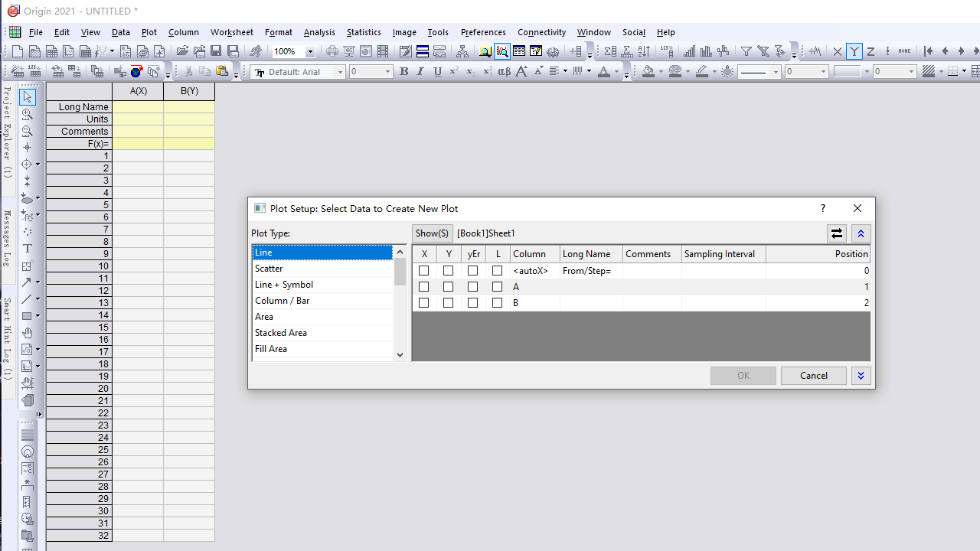Open the zoom percentage dropdown
Image resolution: width=980 pixels, height=551 pixels.
tap(310, 52)
